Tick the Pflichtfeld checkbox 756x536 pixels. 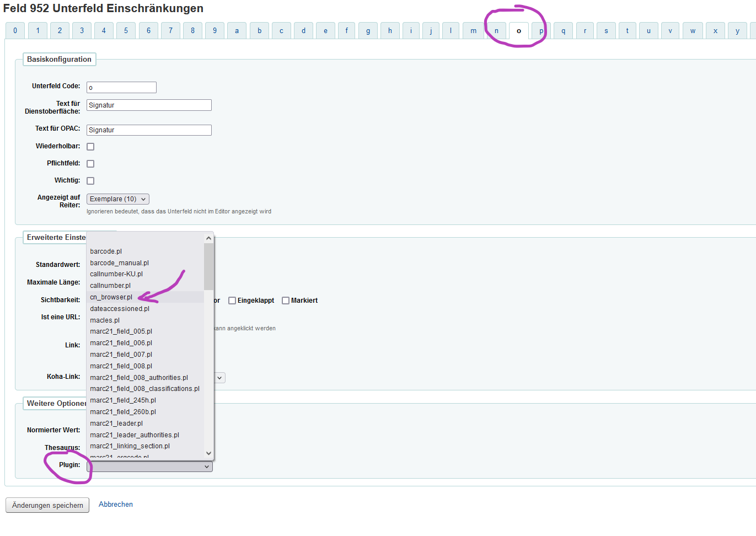tap(90, 164)
